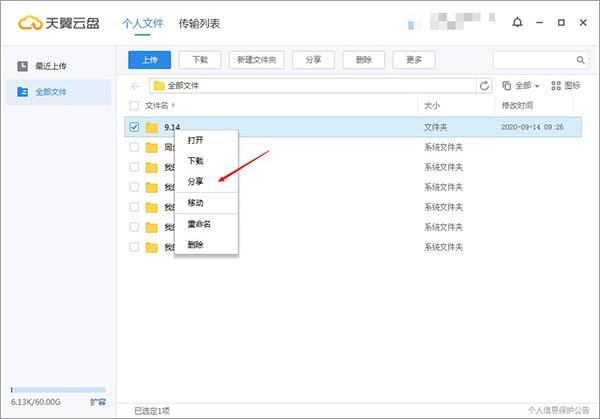The width and height of the screenshot is (600, 419).
Task: Click the 9.14 folder icon
Action: tap(152, 127)
